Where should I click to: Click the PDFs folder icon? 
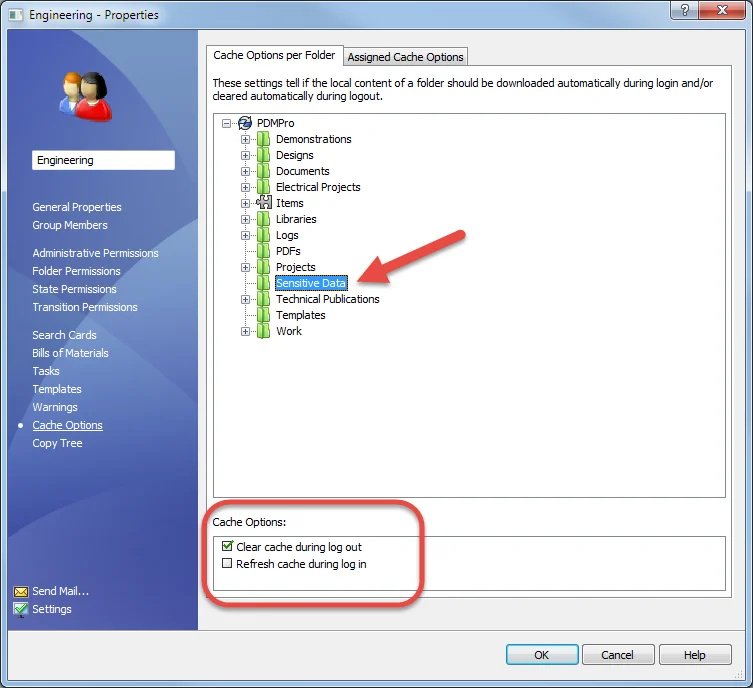coord(263,251)
